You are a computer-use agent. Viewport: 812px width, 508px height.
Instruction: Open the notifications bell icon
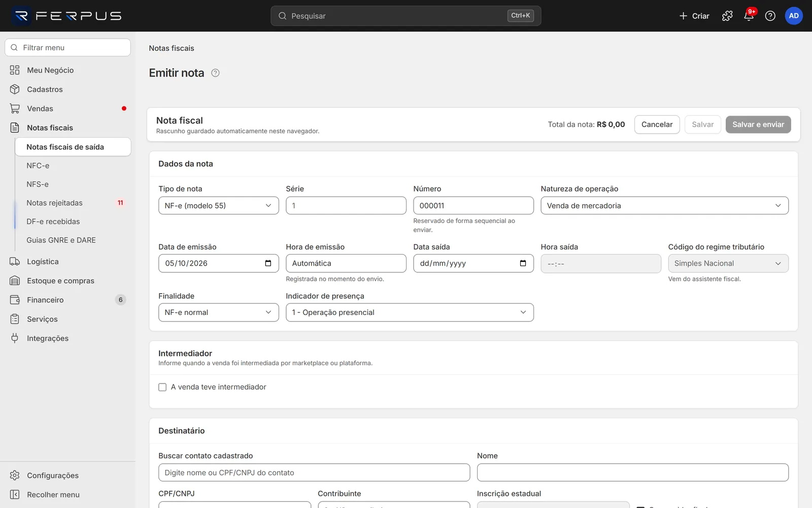(x=749, y=16)
